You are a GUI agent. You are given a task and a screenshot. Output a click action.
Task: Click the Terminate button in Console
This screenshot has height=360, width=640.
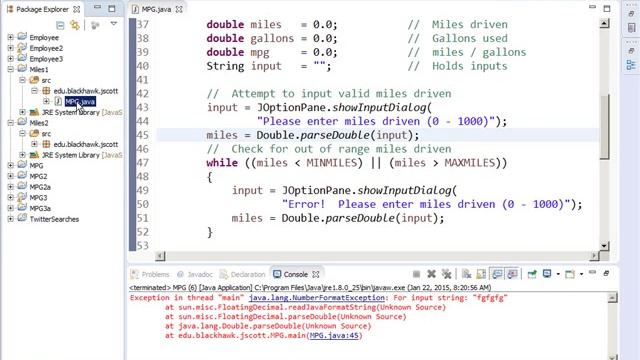point(416,274)
